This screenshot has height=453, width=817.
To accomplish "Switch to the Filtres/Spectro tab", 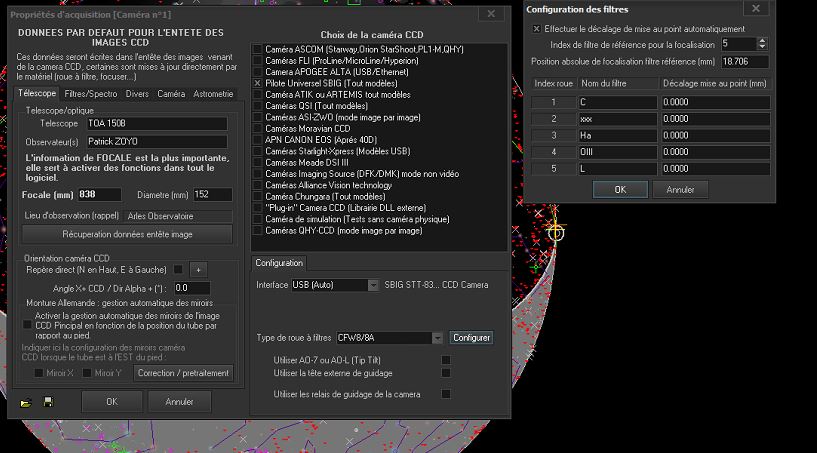I will pos(91,93).
